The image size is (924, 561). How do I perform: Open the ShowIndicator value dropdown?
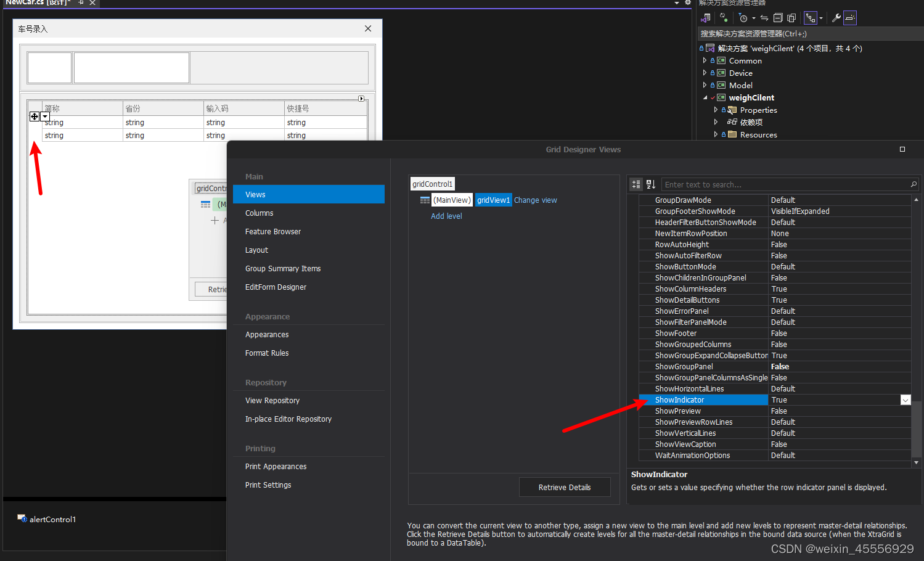tap(905, 399)
